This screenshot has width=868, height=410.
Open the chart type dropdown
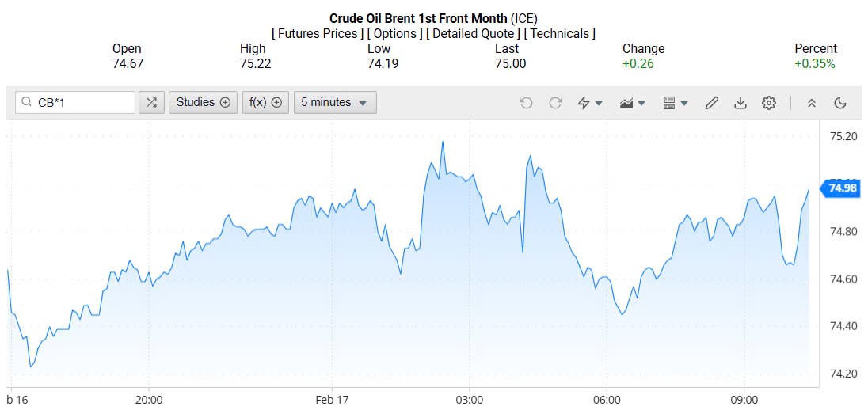point(632,103)
